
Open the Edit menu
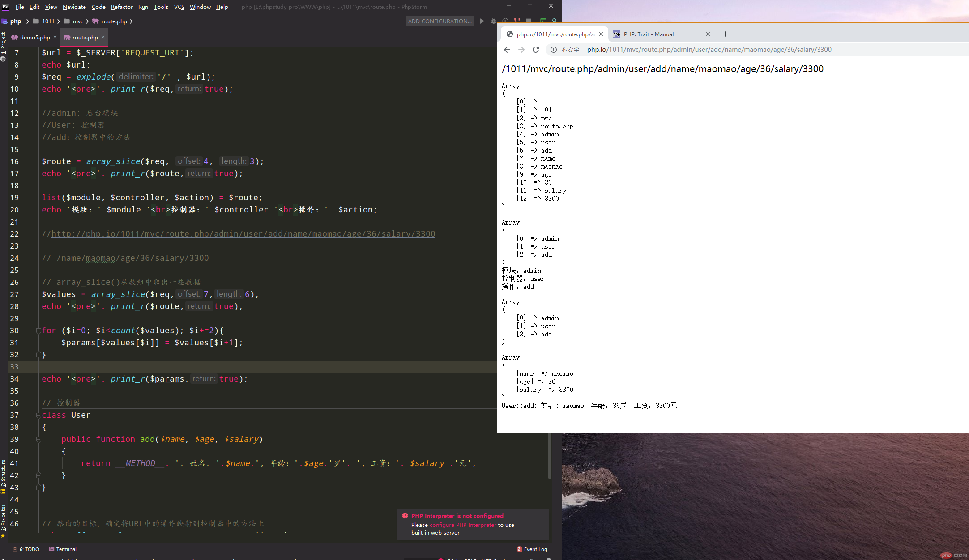pyautogui.click(x=34, y=7)
